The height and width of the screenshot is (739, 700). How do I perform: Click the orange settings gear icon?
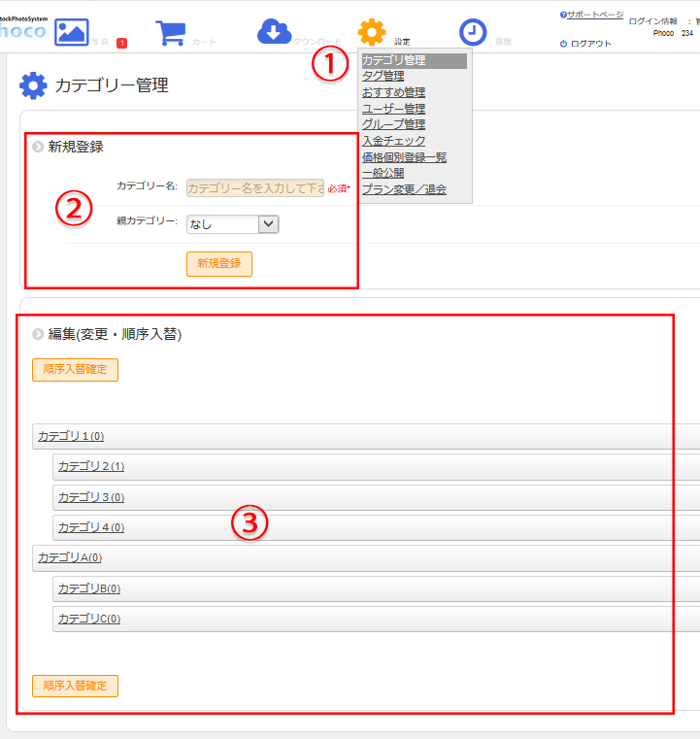click(x=372, y=32)
